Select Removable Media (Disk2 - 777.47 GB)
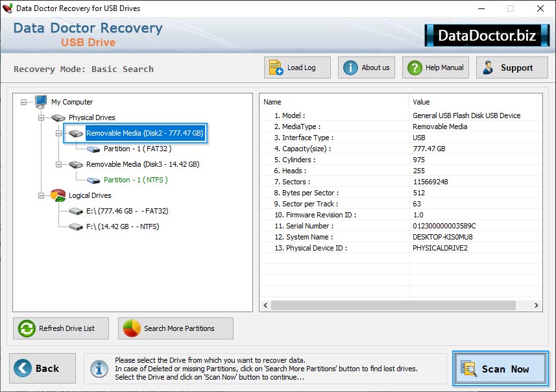Screen dimensions: 556x392 (145, 133)
